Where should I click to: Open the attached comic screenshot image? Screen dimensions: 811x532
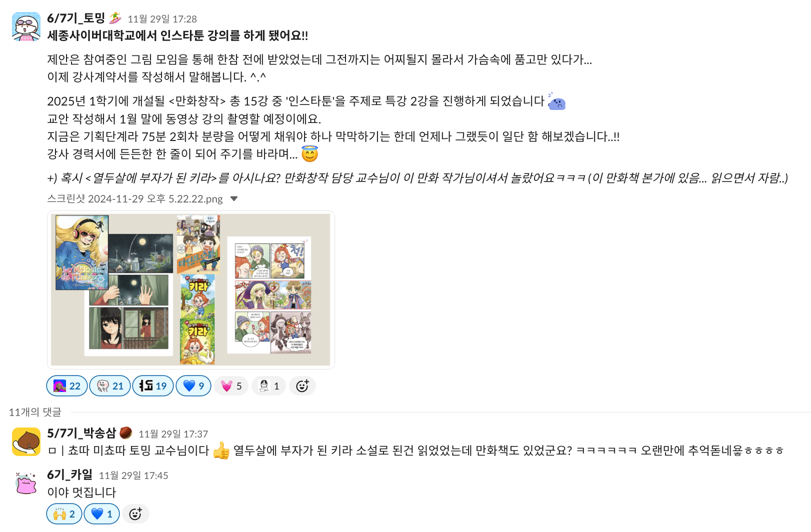(190, 290)
